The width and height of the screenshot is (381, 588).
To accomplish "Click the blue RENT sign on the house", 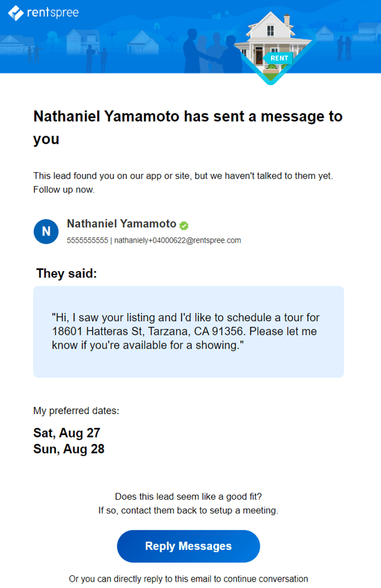I will tap(279, 58).
